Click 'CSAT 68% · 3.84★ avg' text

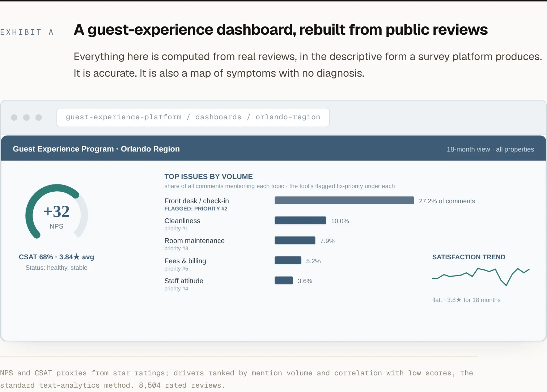(56, 257)
